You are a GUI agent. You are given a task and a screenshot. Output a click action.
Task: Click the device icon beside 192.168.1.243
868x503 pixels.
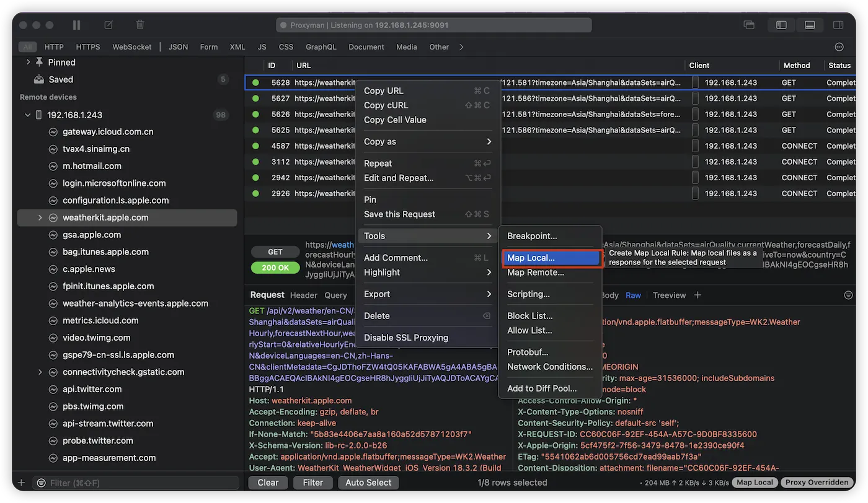pos(38,115)
